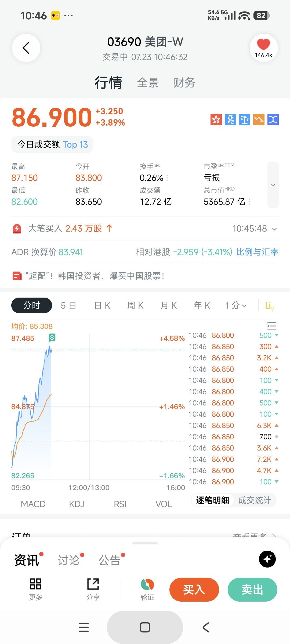Open 轮证 warrants icon
Screen dimensions: 290x644
pyautogui.click(x=147, y=589)
